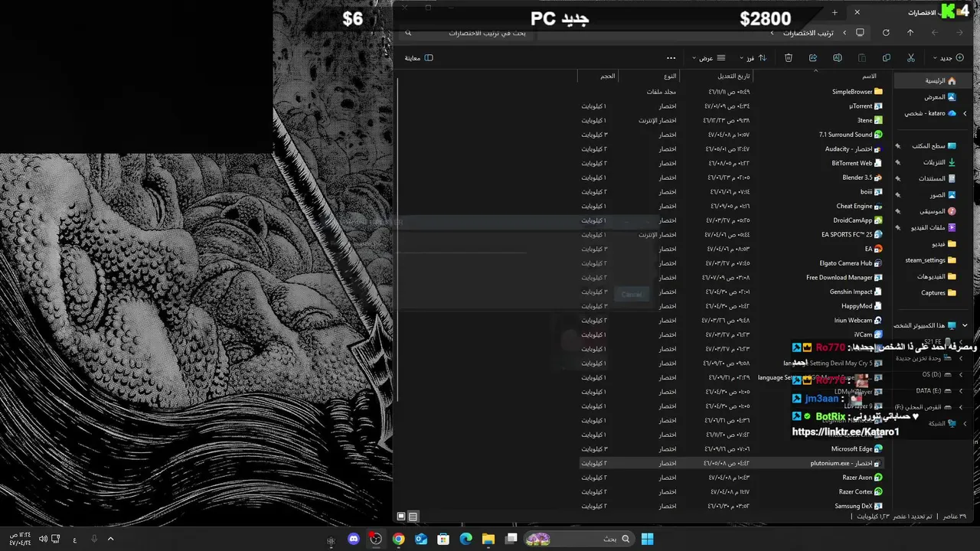Switch to details view icon in status bar
This screenshot has width=980, height=551.
pyautogui.click(x=413, y=517)
